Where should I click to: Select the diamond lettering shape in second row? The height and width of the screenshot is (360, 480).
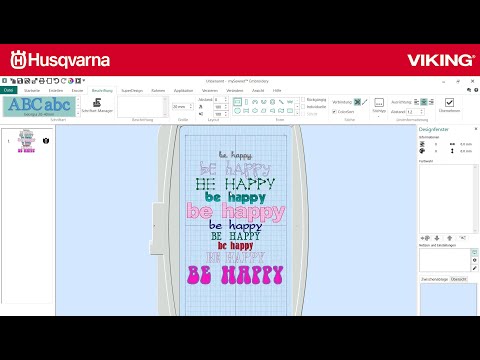pyautogui.click(x=255, y=111)
